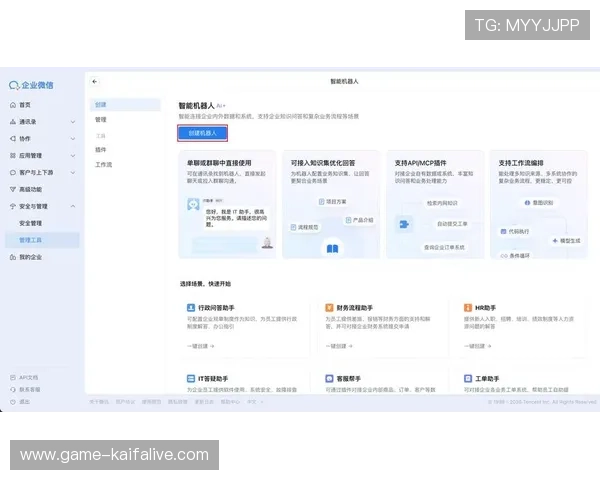Click 一键创建 under 行政问答助手
The image size is (600, 480).
[201, 346]
